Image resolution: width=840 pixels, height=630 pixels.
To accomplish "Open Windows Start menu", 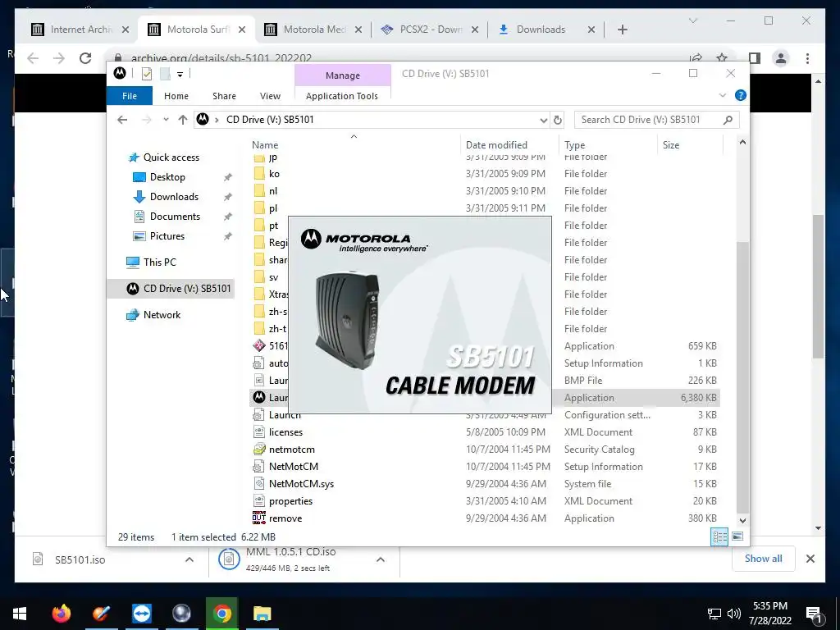I will (x=20, y=614).
